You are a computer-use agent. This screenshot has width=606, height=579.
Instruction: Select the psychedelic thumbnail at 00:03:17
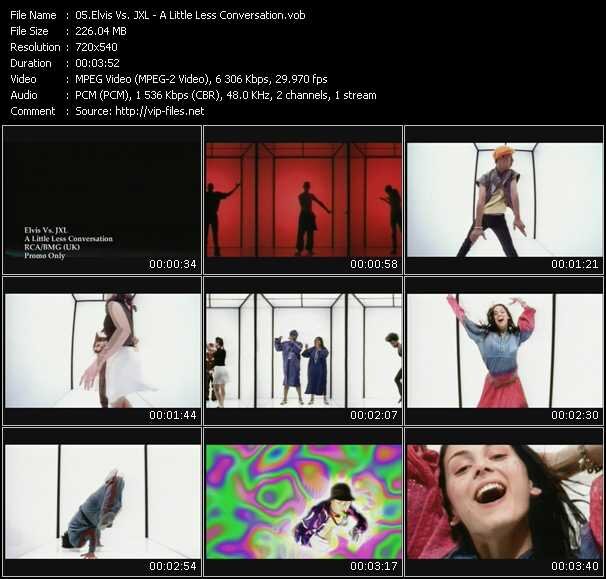coord(303,502)
